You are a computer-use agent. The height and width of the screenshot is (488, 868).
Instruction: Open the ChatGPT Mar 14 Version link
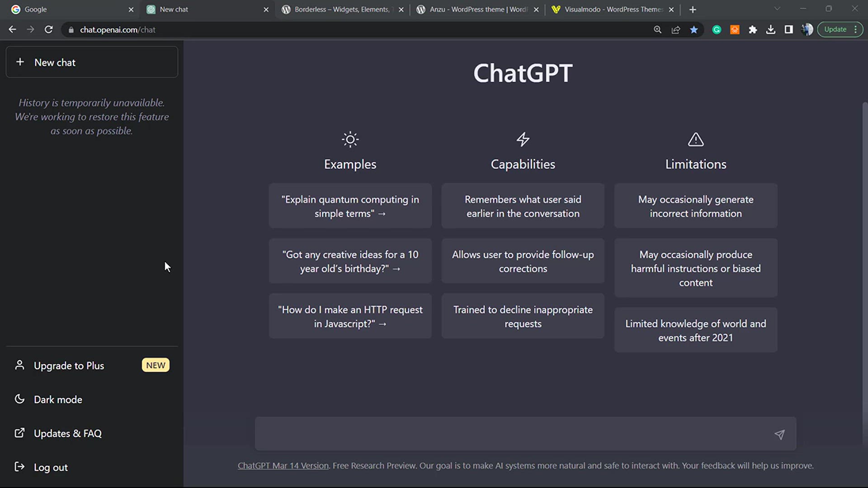tap(283, 465)
